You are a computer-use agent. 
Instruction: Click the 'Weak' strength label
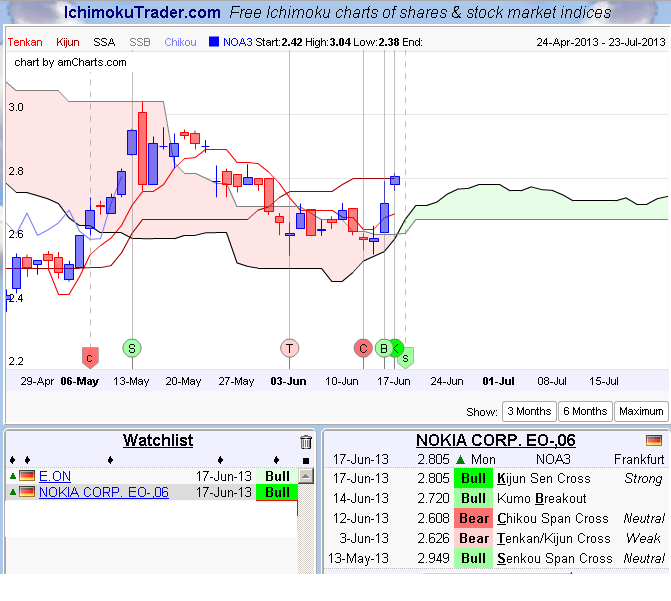[x=643, y=539]
